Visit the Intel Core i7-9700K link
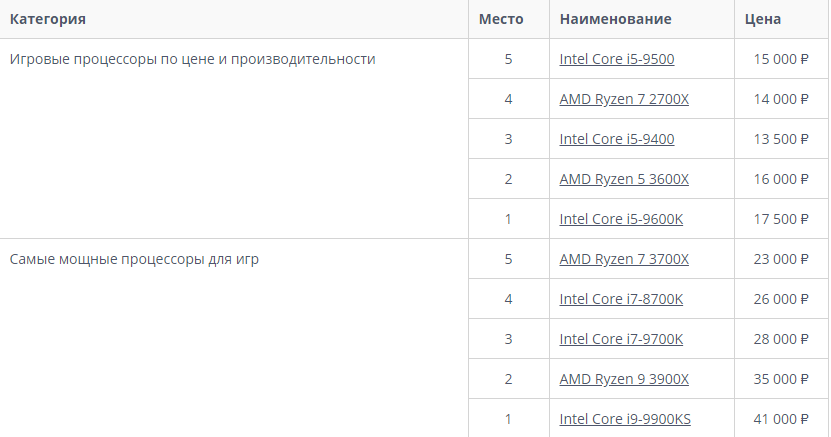The width and height of the screenshot is (831, 437). [621, 339]
